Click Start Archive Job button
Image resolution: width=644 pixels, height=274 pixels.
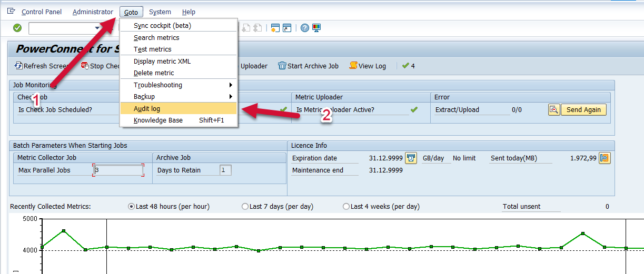(x=308, y=66)
